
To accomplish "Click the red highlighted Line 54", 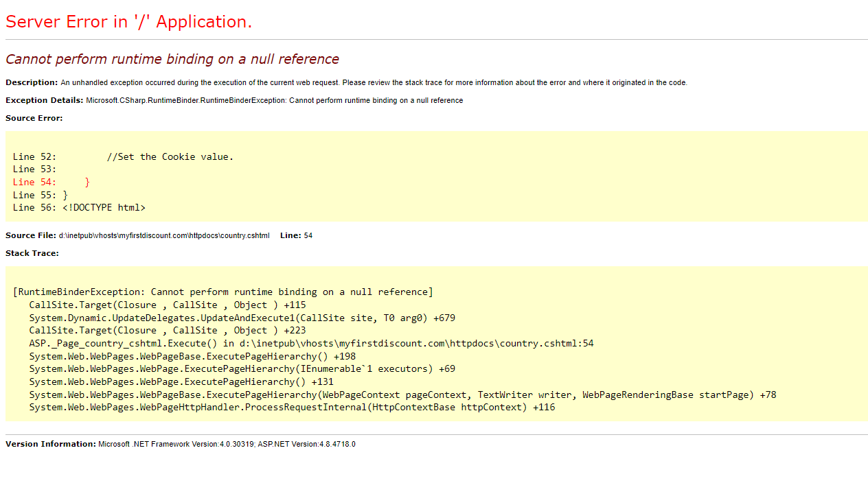I will point(51,182).
